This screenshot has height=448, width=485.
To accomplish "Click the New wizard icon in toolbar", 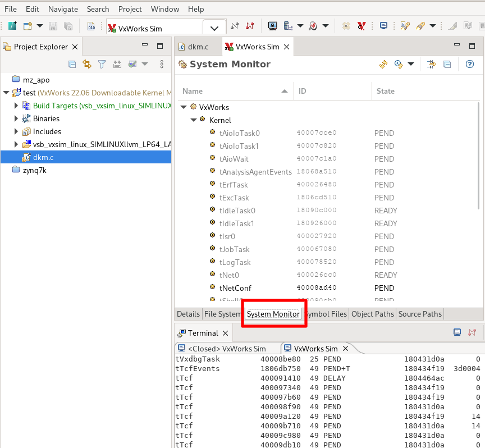I will click(x=28, y=26).
